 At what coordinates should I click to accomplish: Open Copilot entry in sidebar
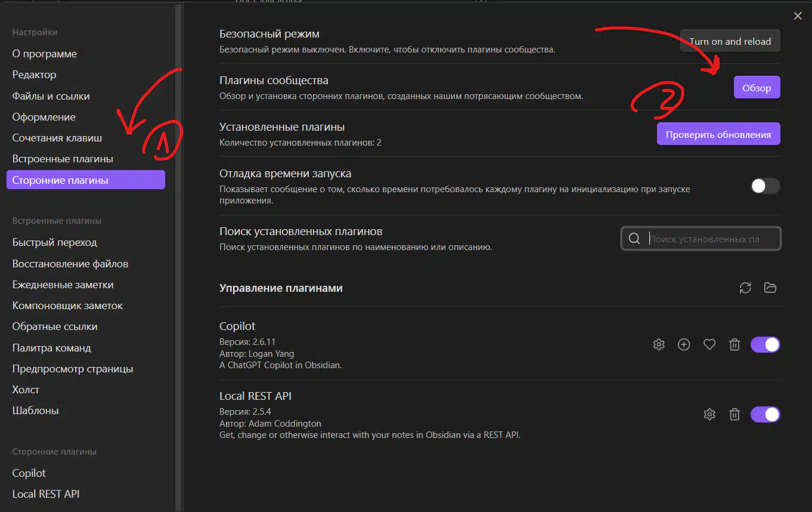click(29, 473)
